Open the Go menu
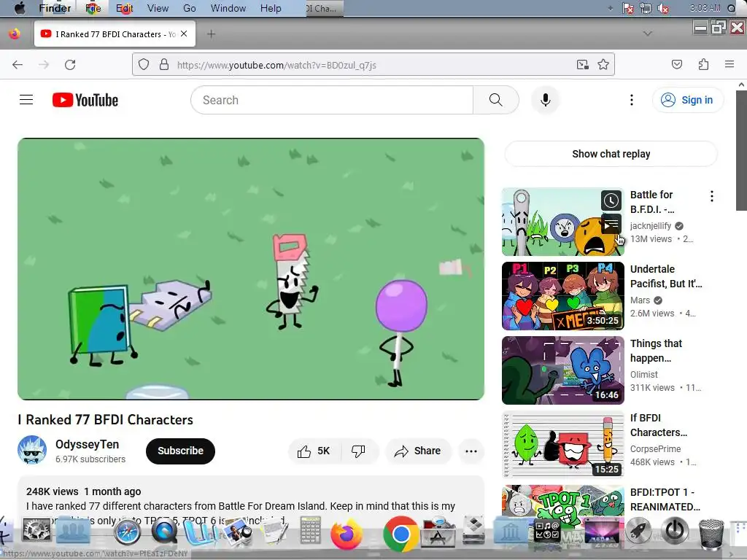The height and width of the screenshot is (560, 747). pyautogui.click(x=189, y=8)
